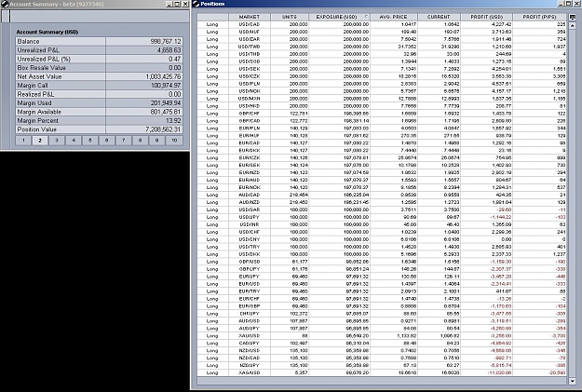Select the EUR/GBP market cell
The height and width of the screenshot is (392, 582).
(x=250, y=306)
